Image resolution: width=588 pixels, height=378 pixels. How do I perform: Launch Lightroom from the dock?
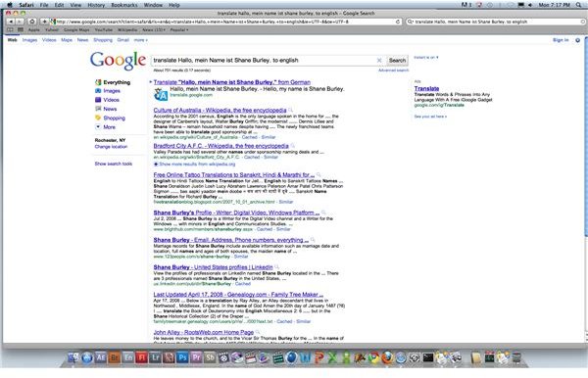(x=155, y=357)
